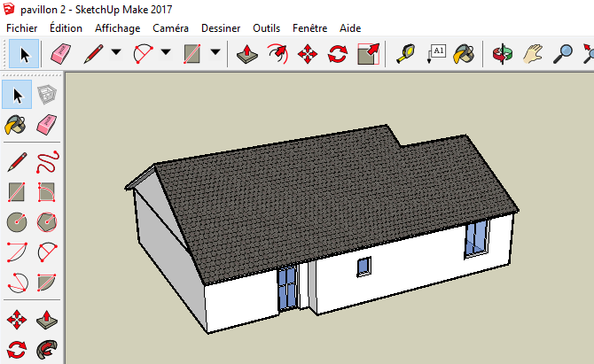Open the Caméra menu
The height and width of the screenshot is (364, 594).
(x=170, y=28)
